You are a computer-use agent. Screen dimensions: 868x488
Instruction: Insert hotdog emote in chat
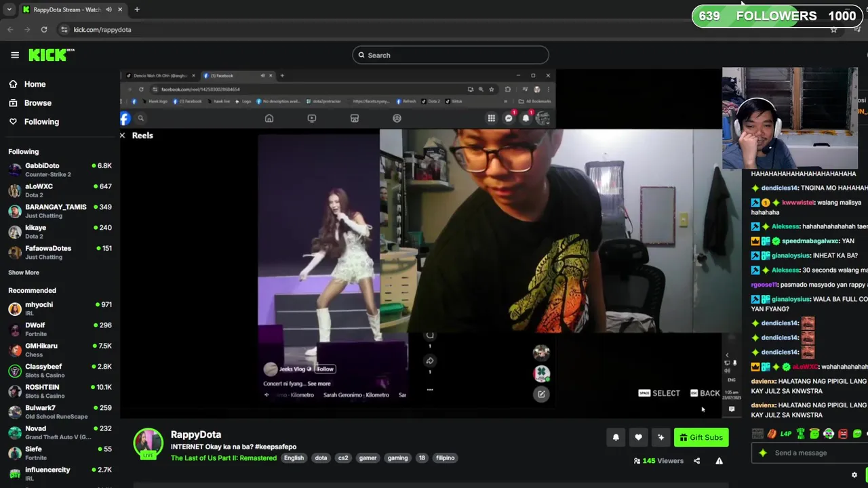pyautogui.click(x=772, y=434)
